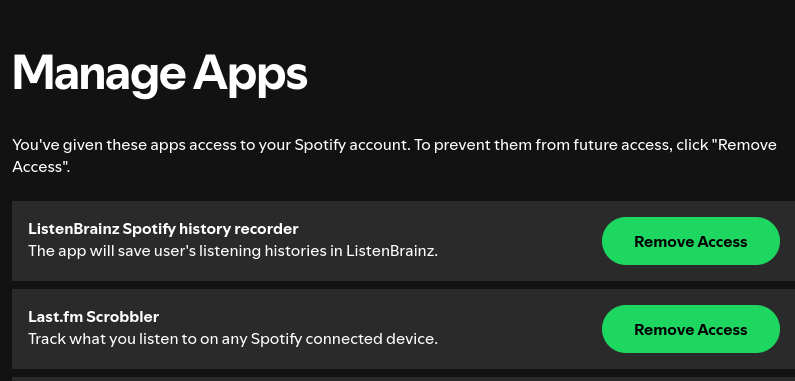
Task: Click the ListenBrainz Spotify history recorder title
Action: click(x=163, y=229)
